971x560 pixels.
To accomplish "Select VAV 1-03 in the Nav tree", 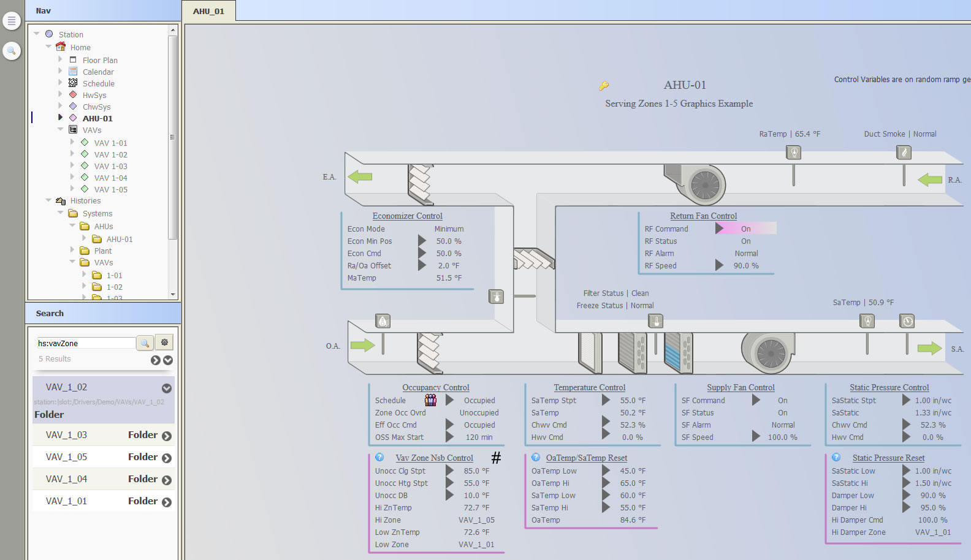I will point(111,166).
